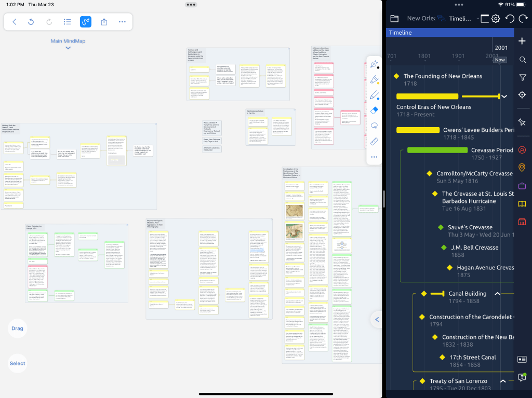Share the mind map via export icon

coord(104,22)
